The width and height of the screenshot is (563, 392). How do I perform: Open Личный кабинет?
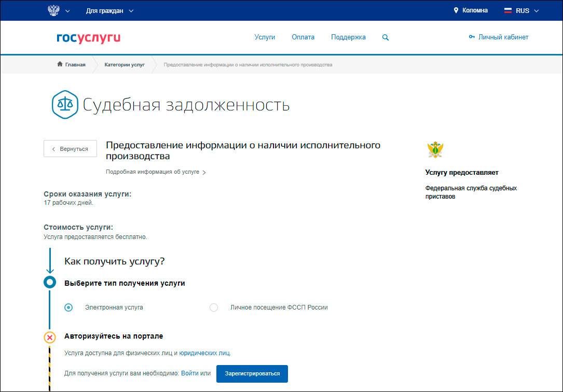click(503, 37)
